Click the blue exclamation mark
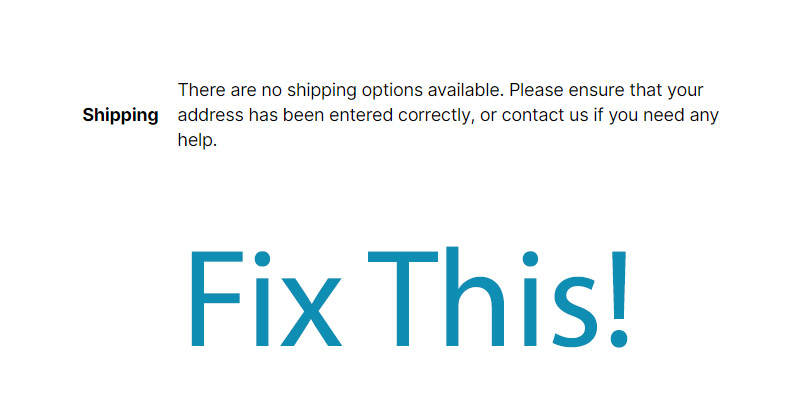This screenshot has height=400, width=800. click(619, 299)
